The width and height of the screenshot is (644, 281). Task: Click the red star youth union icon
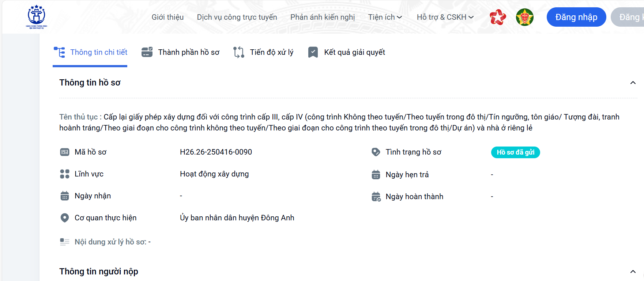(x=498, y=17)
